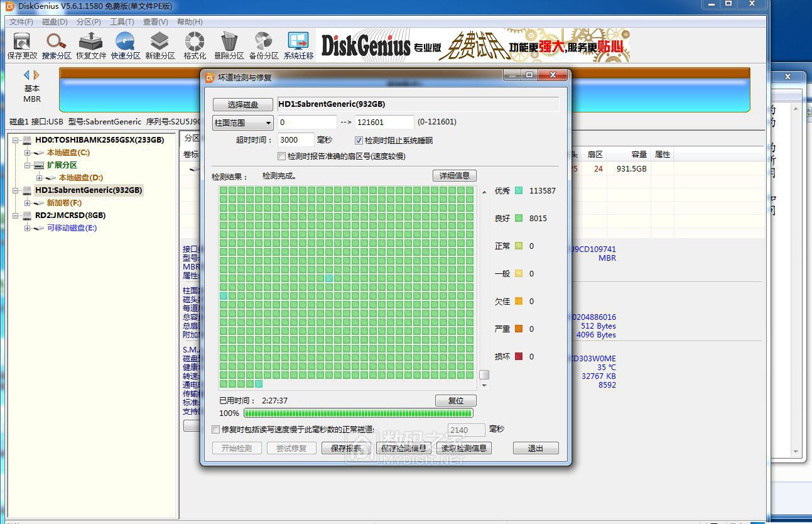
Task: Open the 工具(T) menu
Action: click(122, 21)
